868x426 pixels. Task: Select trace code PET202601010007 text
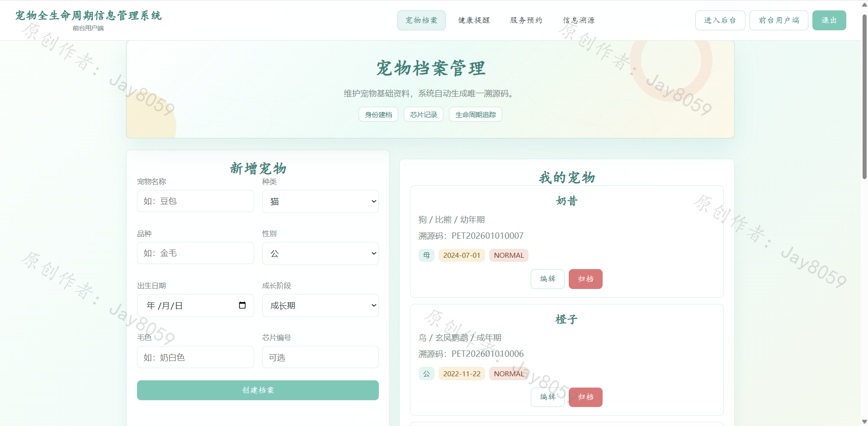tap(487, 236)
